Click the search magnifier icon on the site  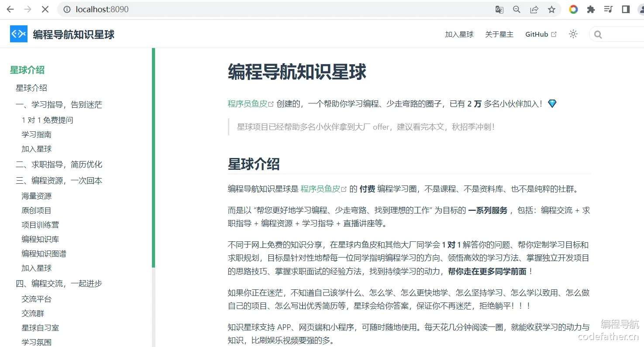(x=598, y=34)
